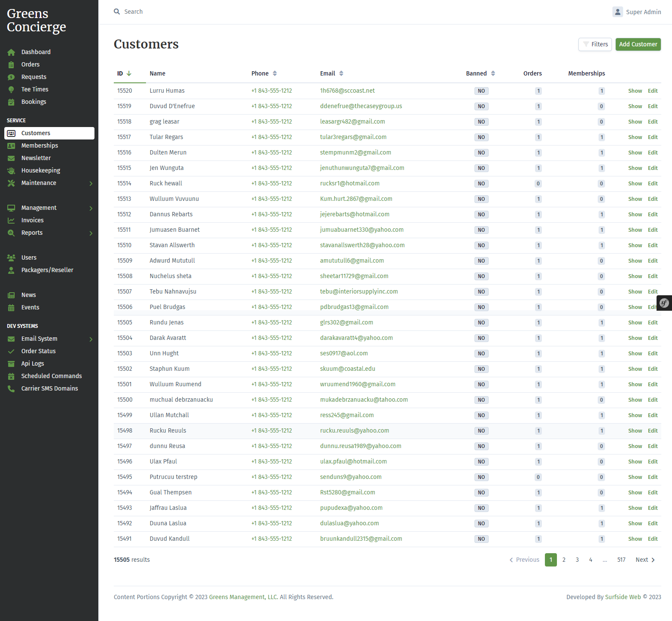Expand the Reports submenu chevron

point(91,233)
